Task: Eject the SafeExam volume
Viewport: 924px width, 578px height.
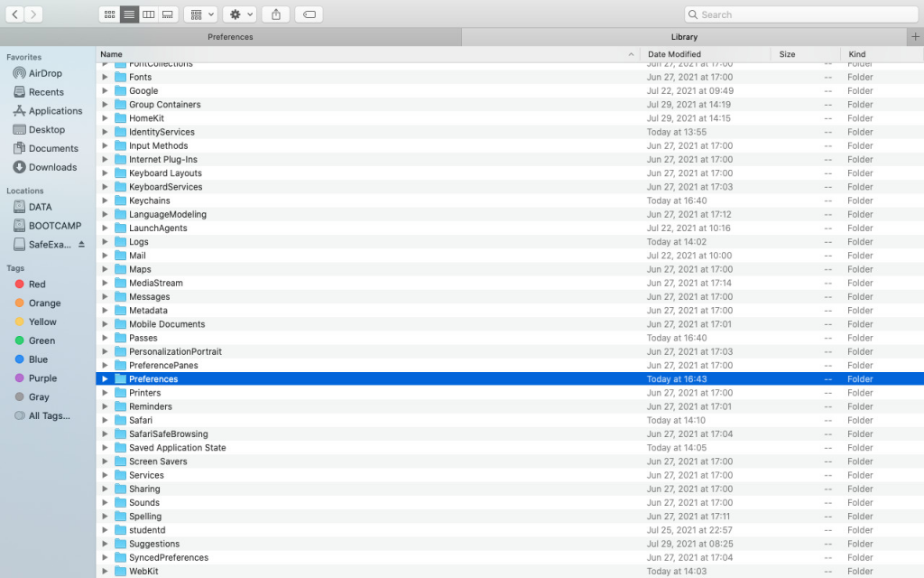Action: click(81, 245)
